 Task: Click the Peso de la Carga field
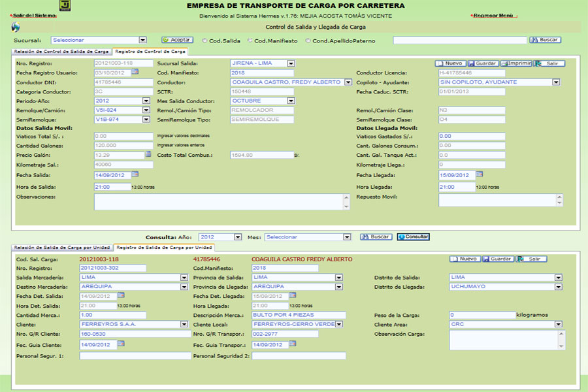(482, 315)
